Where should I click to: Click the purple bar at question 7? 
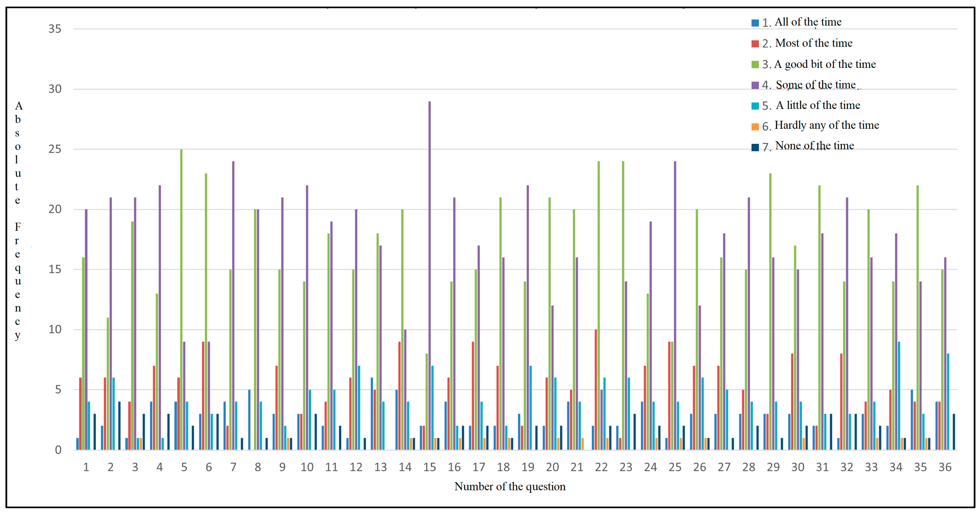point(233,304)
